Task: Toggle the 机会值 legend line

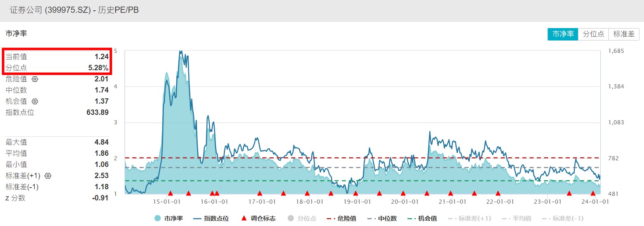Action: [422, 218]
